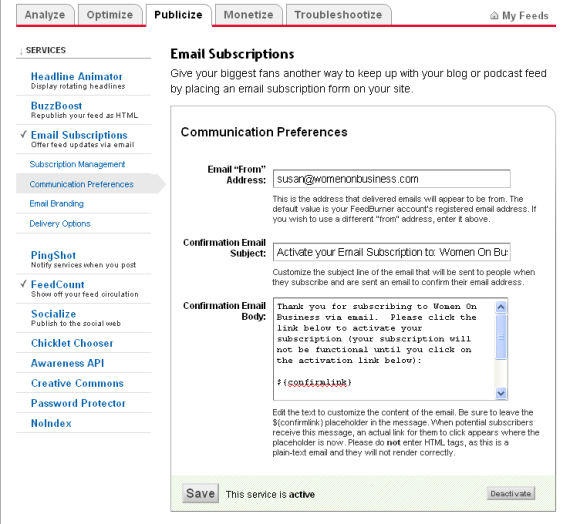Open Creative Commons service
This screenshot has width=570, height=524.
click(77, 383)
